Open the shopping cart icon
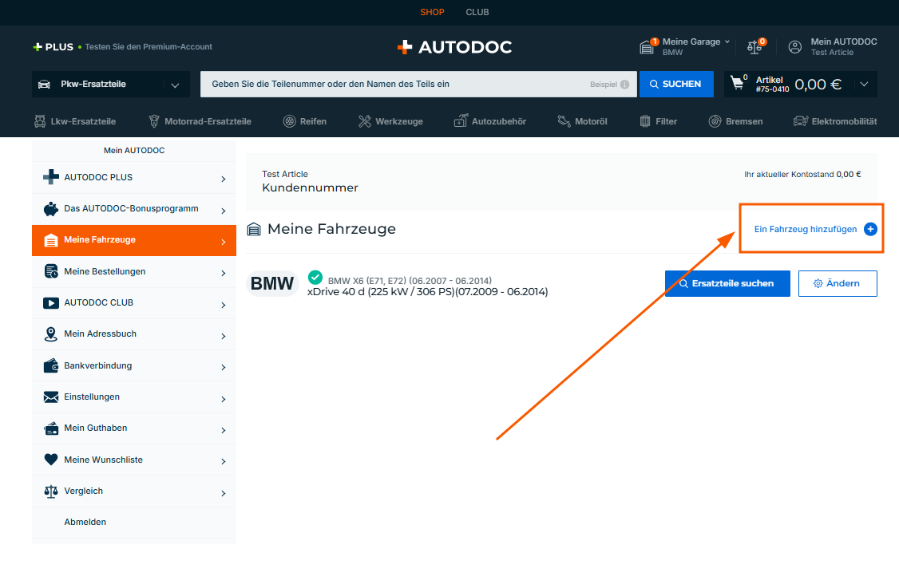The height and width of the screenshot is (588, 899). click(x=737, y=84)
